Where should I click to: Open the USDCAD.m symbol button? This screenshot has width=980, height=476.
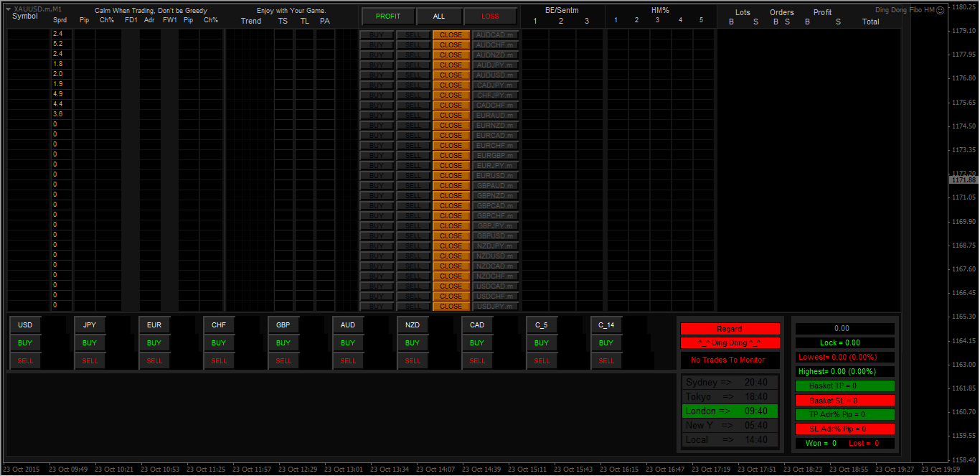click(x=495, y=286)
